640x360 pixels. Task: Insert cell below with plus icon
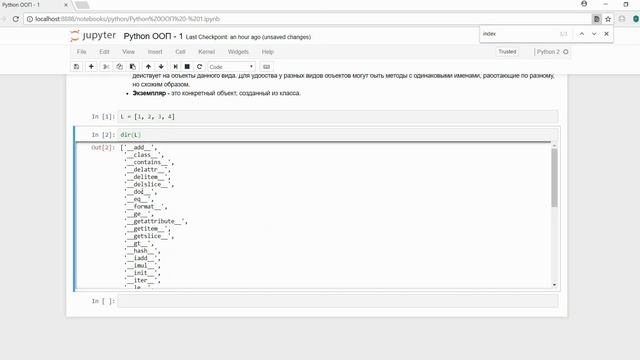(x=91, y=67)
